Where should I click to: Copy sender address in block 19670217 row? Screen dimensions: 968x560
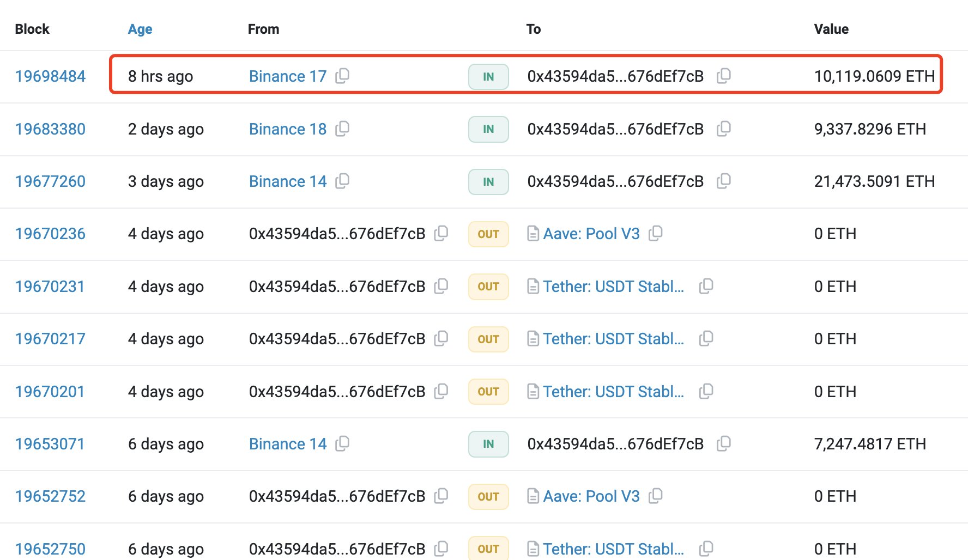tap(441, 338)
